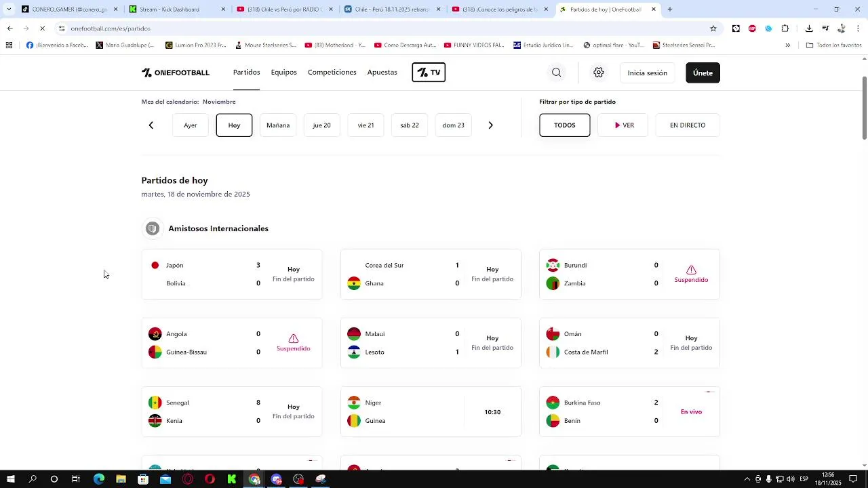Open a new browser tab

[669, 9]
